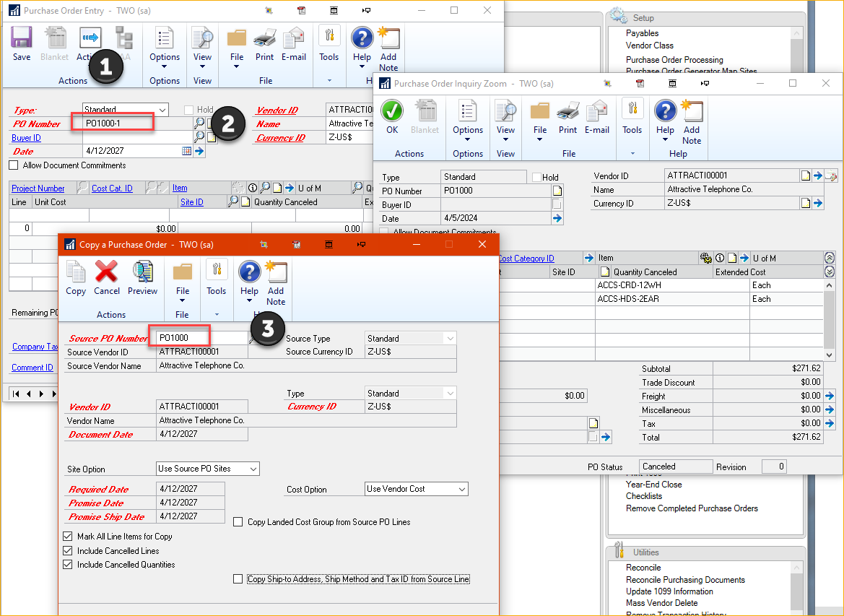Click the Currency ID expansion arrow in Inquiry Zoom
844x616 pixels.
click(817, 203)
